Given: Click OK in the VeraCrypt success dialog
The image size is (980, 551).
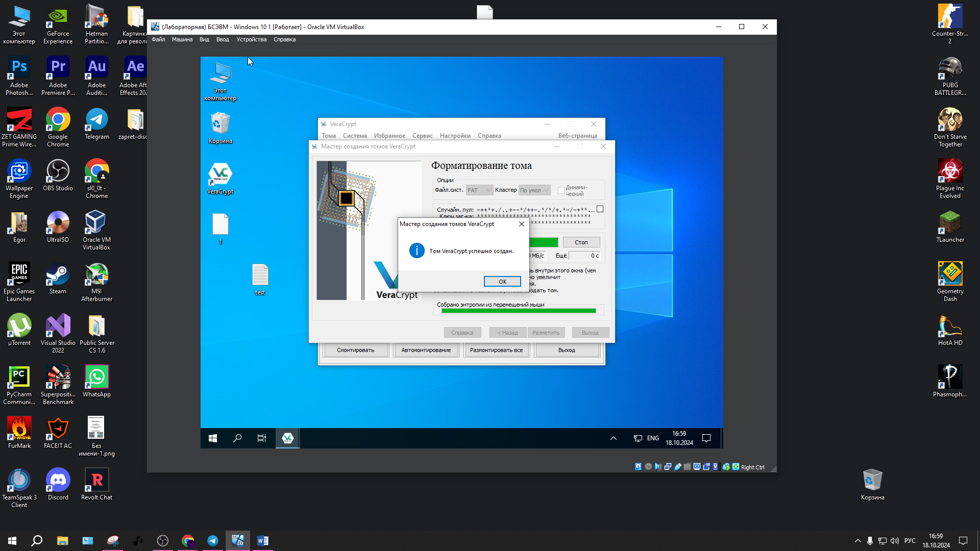Looking at the screenshot, I should [502, 282].
